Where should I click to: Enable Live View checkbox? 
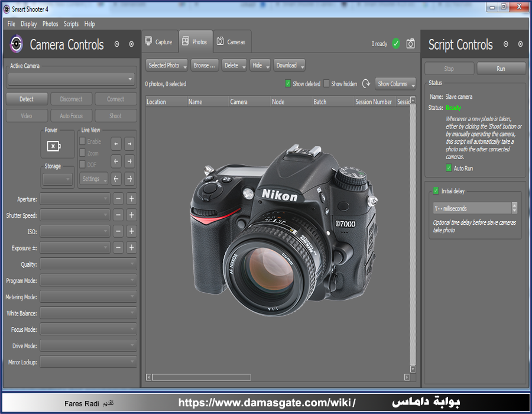[x=82, y=141]
